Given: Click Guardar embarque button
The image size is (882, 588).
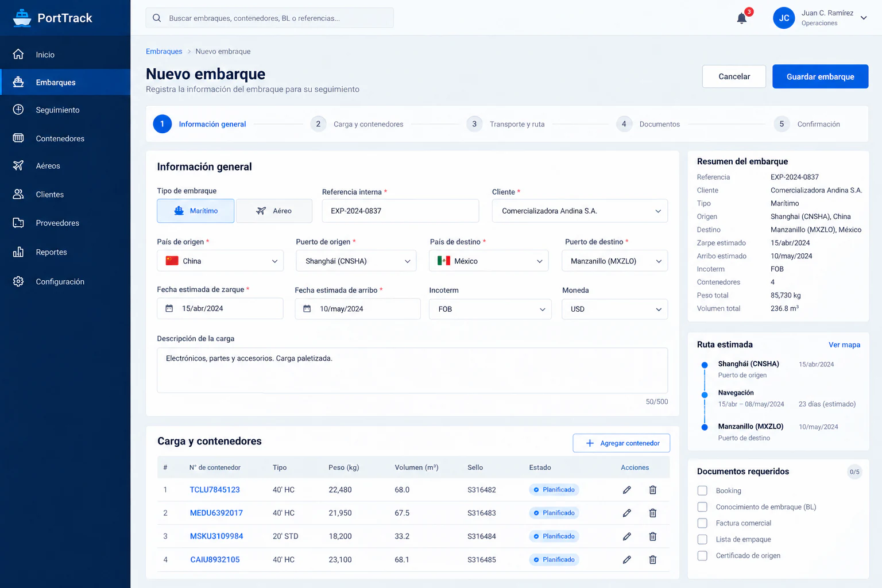Looking at the screenshot, I should (820, 76).
